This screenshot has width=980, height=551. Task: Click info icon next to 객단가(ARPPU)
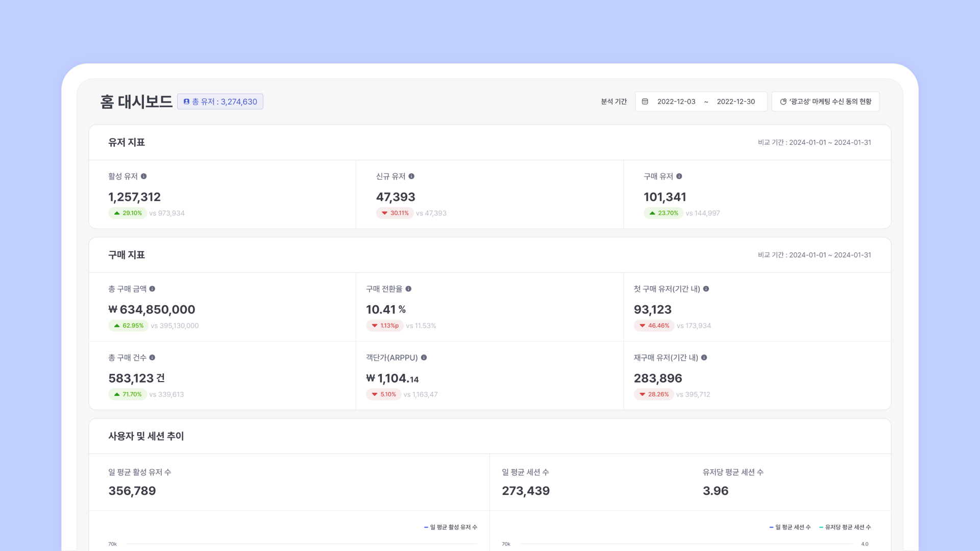(x=424, y=358)
